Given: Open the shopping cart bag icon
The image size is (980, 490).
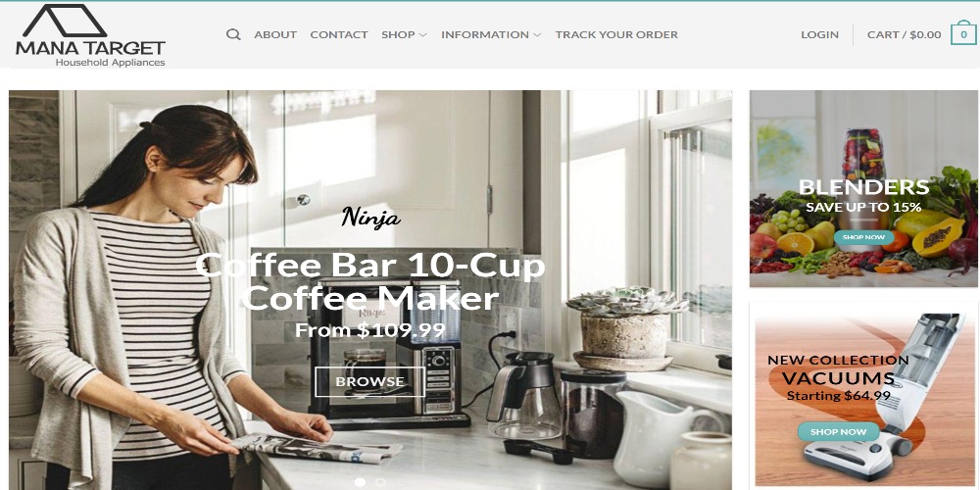Looking at the screenshot, I should pos(963,33).
